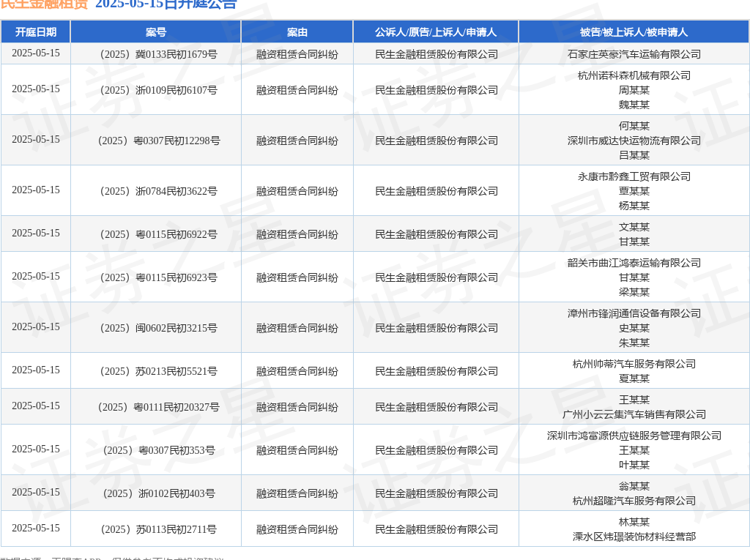Click 民生金融租赁股份有限公司 in 浙0109民初6107号 row
The height and width of the screenshot is (560, 750).
click(437, 90)
